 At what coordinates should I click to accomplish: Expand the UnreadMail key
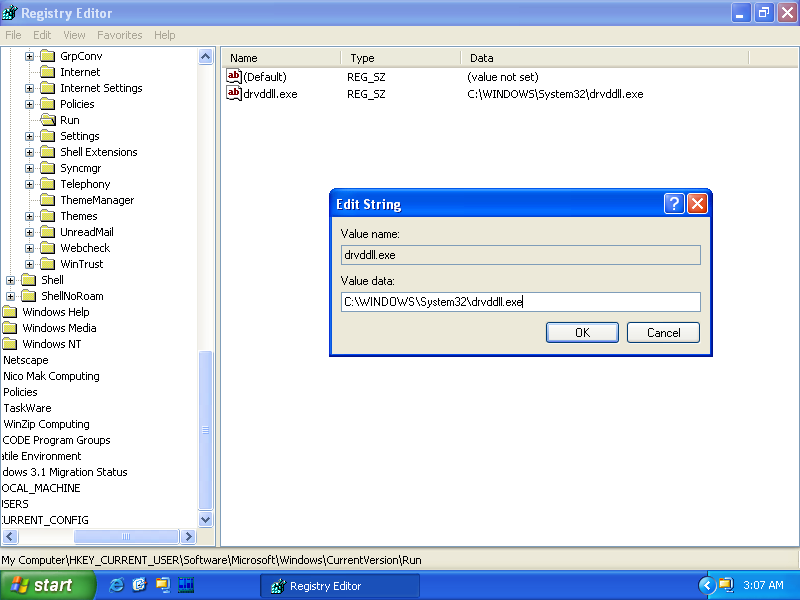point(30,232)
